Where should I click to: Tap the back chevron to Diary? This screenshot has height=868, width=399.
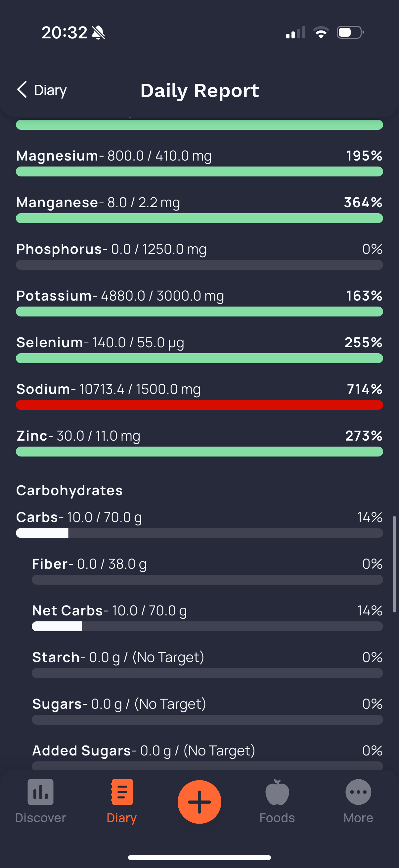[x=22, y=90]
